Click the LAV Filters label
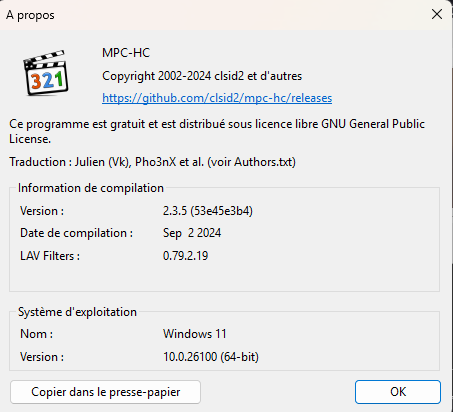453x412 pixels. click(x=50, y=256)
